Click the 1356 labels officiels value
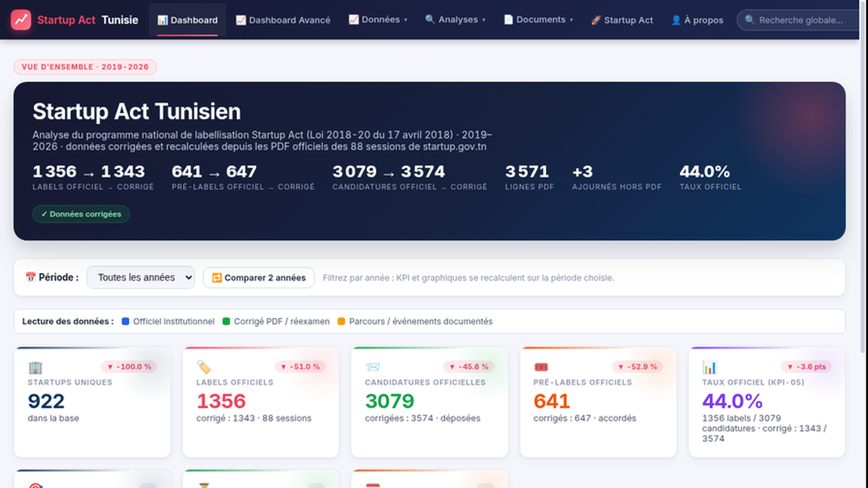 click(221, 401)
